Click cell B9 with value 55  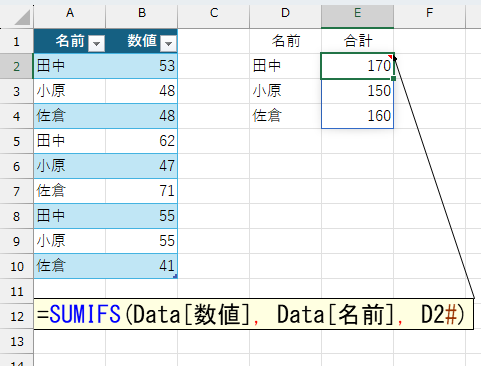click(142, 241)
